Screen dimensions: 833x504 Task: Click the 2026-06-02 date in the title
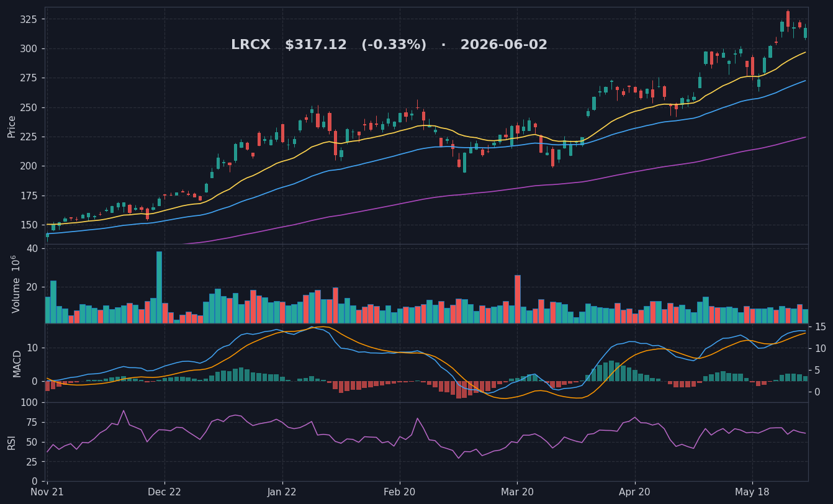pyautogui.click(x=504, y=45)
